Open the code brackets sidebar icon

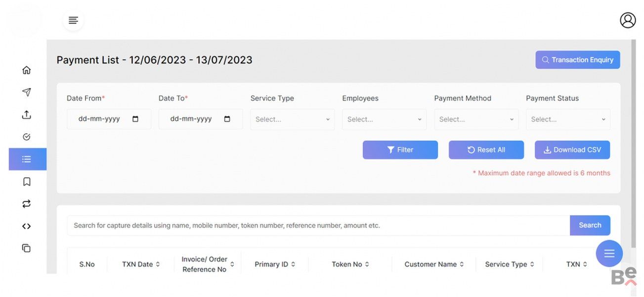pos(27,226)
